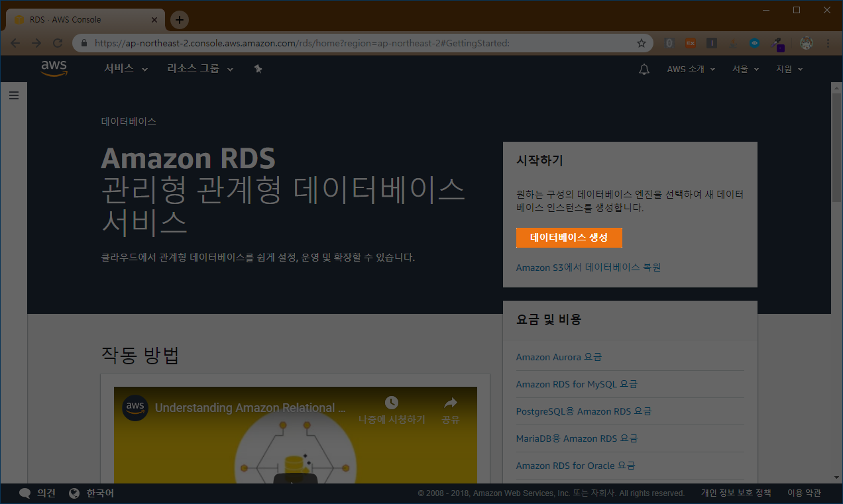The height and width of the screenshot is (504, 843).
Task: Click the color picker eyedropper extension
Action: coord(777,44)
